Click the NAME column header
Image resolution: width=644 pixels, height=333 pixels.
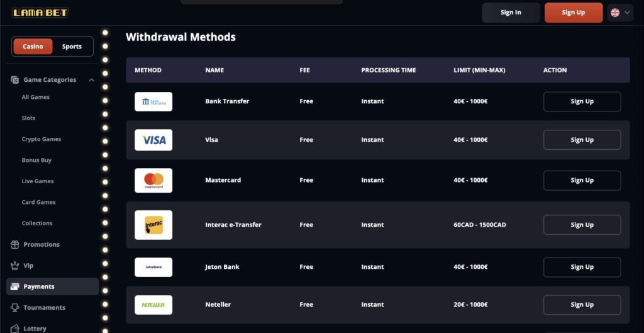point(214,71)
